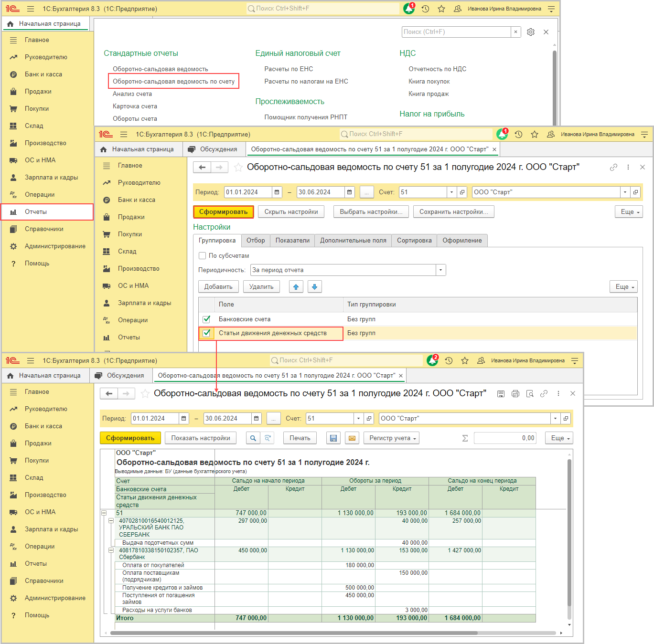Uncheck Банковские счета grouping row checkbox
Screen dimensions: 654x644
pos(206,319)
